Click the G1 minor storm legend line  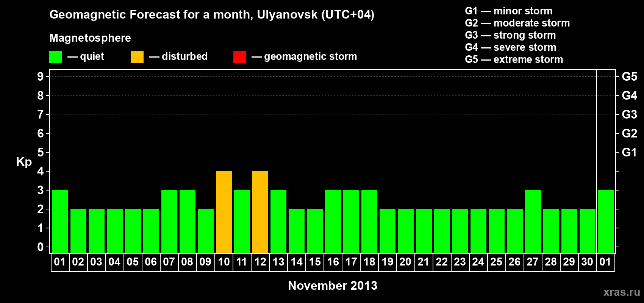coord(509,11)
